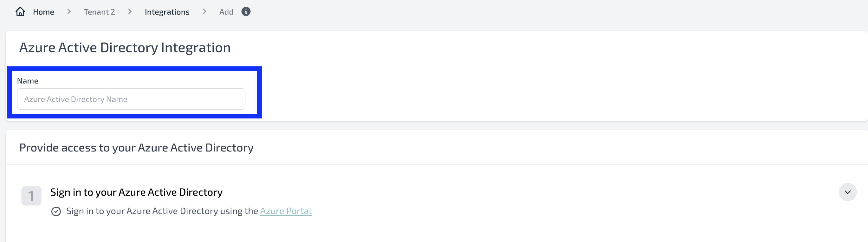Open the Integrations breadcrumb
868x242 pixels.
(x=167, y=12)
